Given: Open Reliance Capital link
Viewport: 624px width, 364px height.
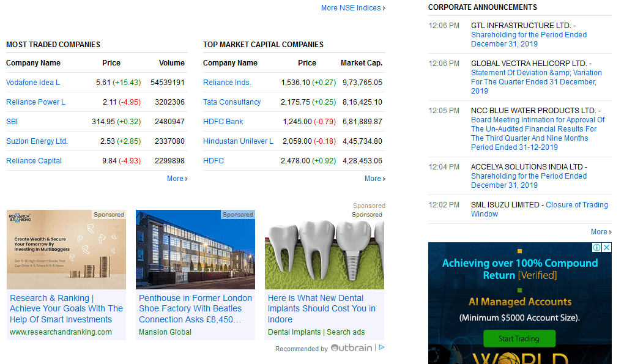Looking at the screenshot, I should coord(34,161).
